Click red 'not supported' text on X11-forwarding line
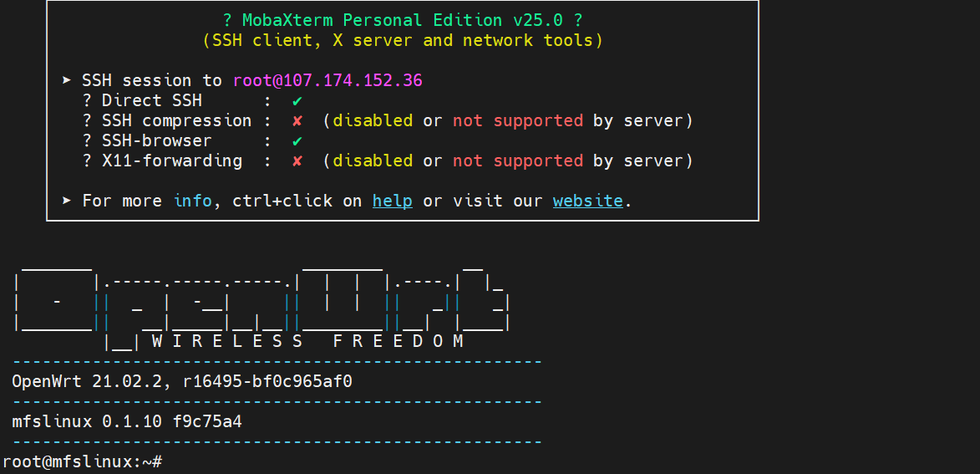Image resolution: width=980 pixels, height=474 pixels. pyautogui.click(x=518, y=161)
